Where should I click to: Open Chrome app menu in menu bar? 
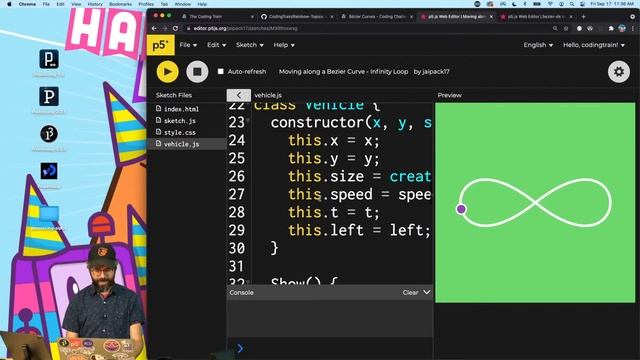[x=27, y=4]
